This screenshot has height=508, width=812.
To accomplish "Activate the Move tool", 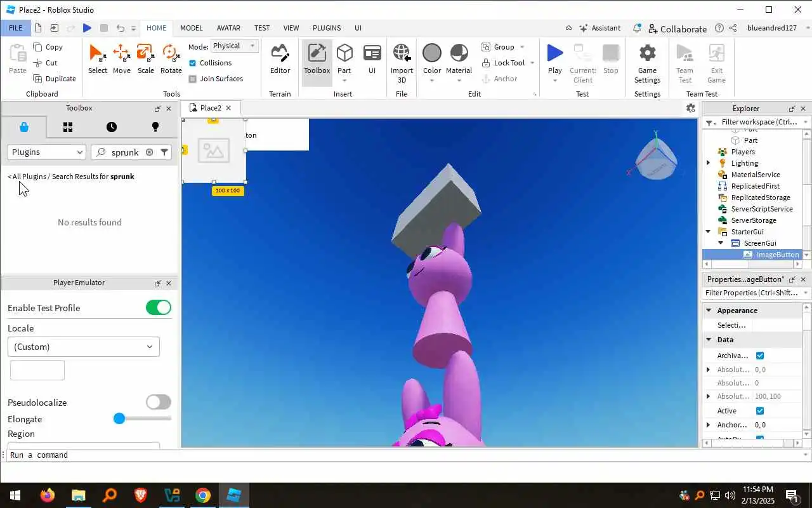I will 121,60.
